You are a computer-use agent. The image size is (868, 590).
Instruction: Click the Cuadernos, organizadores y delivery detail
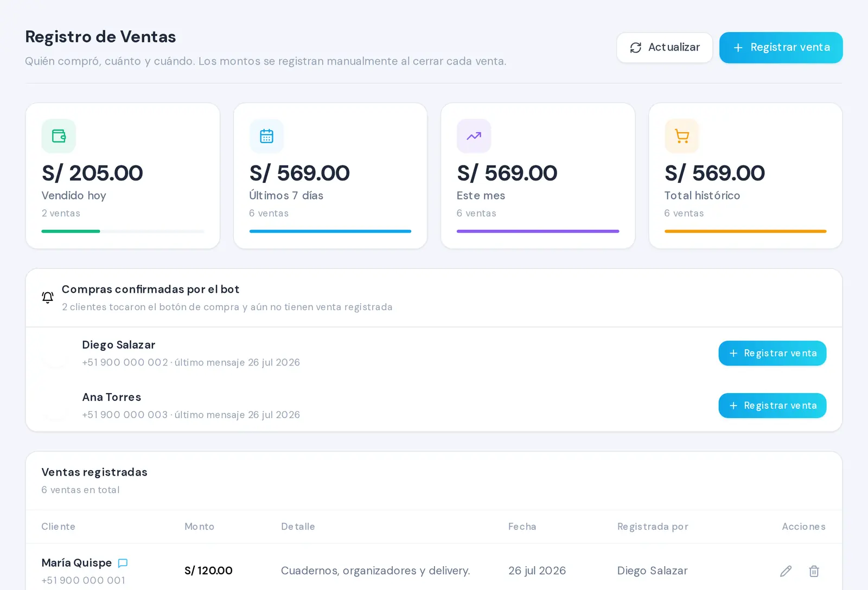pos(375,570)
